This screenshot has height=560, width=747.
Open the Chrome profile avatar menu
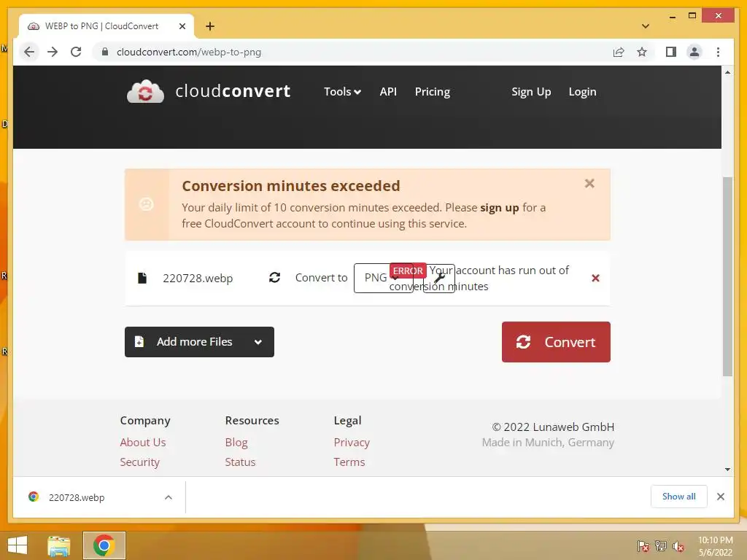pos(694,52)
